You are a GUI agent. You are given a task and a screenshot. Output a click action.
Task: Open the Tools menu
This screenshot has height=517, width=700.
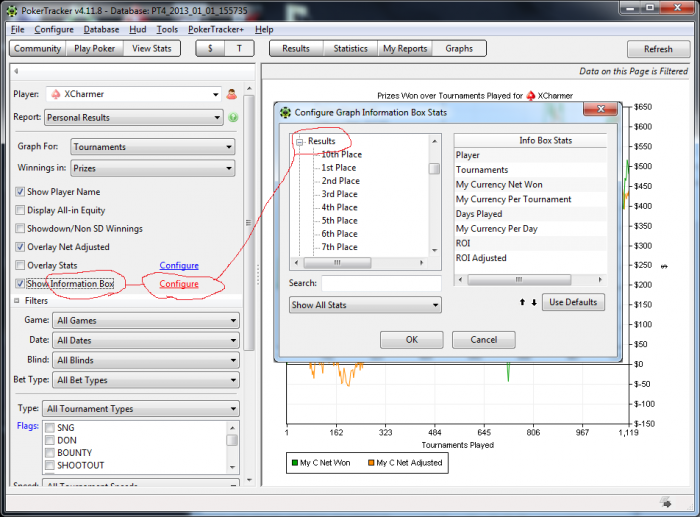tap(167, 29)
